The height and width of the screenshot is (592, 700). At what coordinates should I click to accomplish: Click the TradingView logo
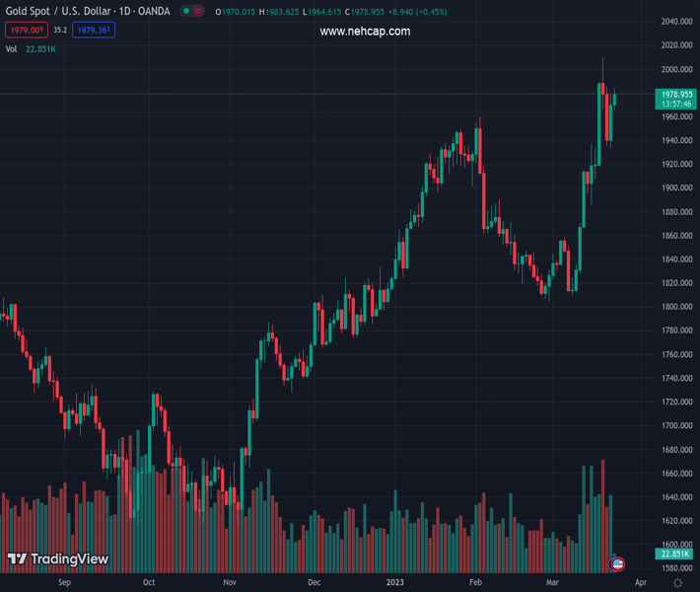click(57, 559)
